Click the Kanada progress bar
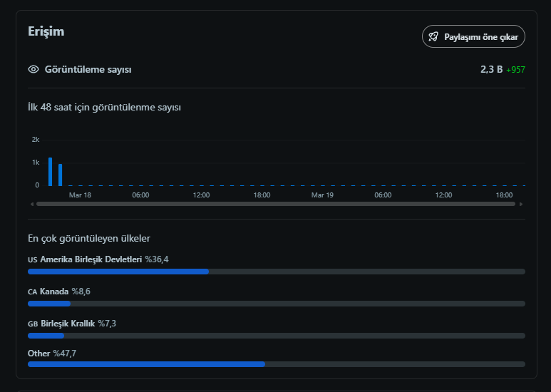 [277, 304]
